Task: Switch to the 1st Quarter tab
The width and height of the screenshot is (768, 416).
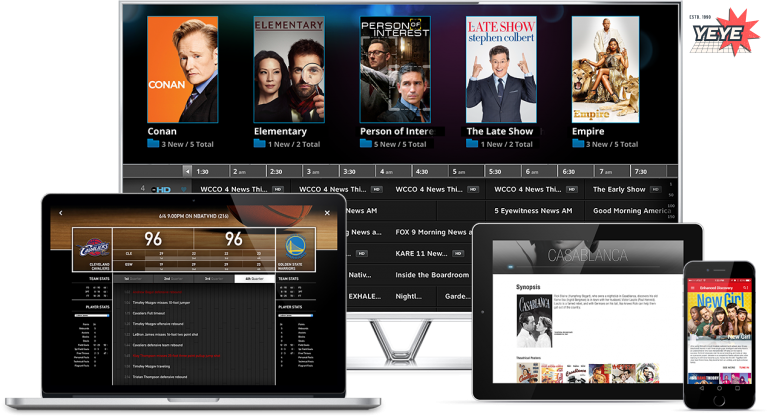Action: pos(133,278)
